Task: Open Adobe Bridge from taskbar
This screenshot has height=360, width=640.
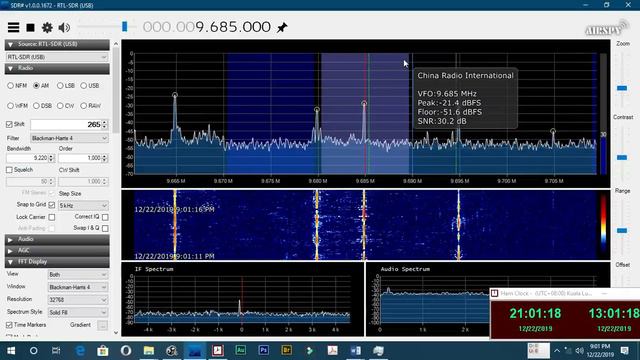Action: pyautogui.click(x=287, y=351)
